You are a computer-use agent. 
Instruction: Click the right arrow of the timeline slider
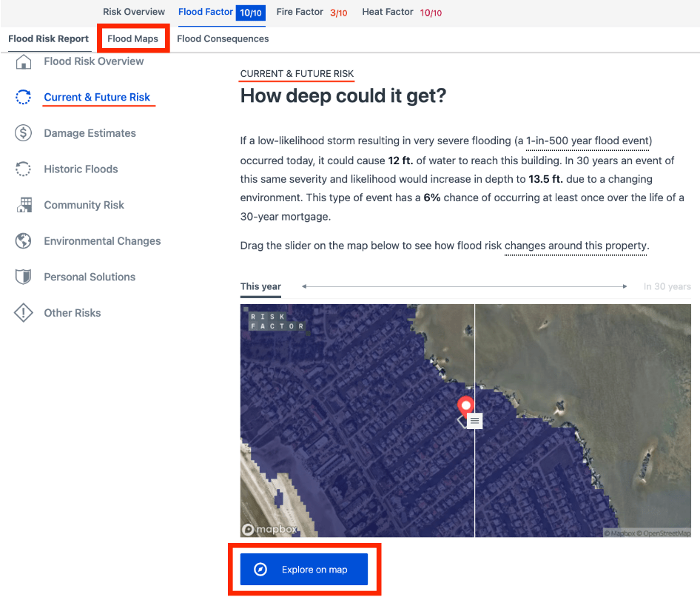625,286
